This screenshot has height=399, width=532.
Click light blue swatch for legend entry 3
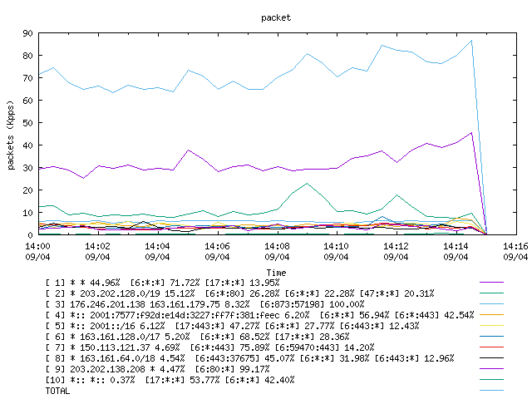tap(491, 304)
